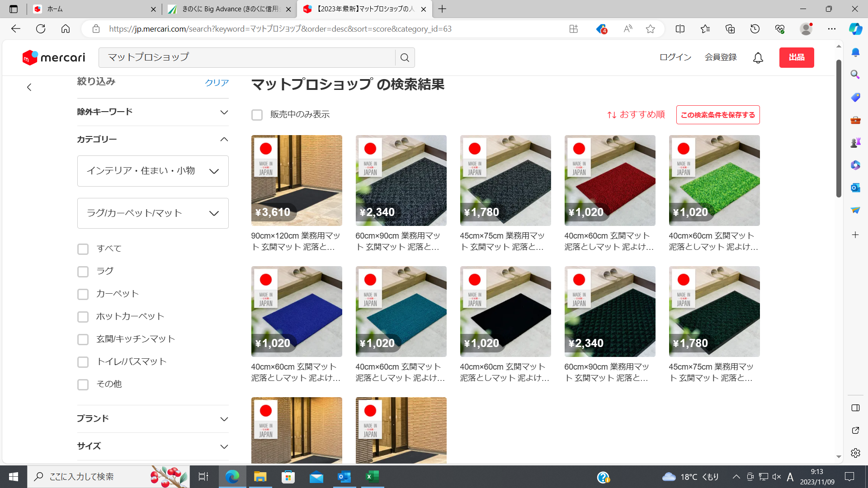Viewport: 868px width, 488px height.
Task: Go to browser home icon
Action: (x=66, y=29)
